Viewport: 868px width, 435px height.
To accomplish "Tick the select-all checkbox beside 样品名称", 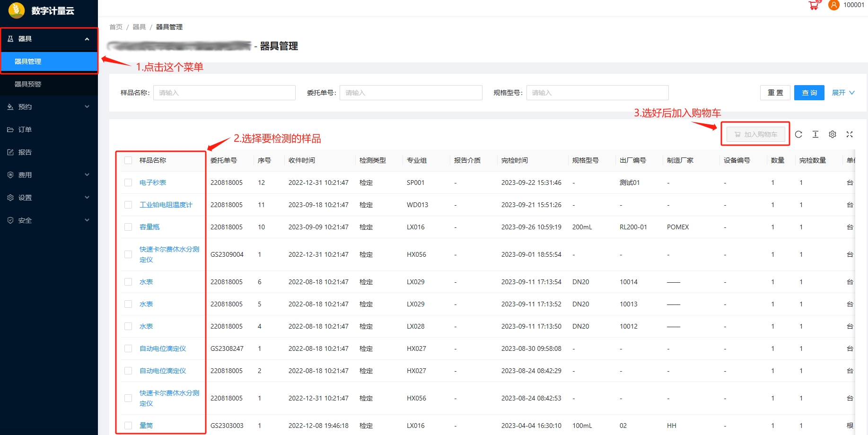I will tap(128, 160).
